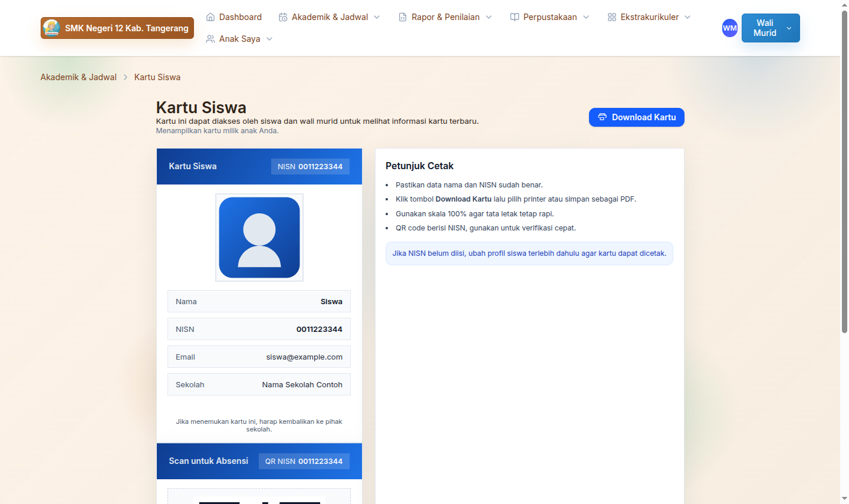
Task: Click the Ekstrakurikuler grid icon
Action: (612, 17)
